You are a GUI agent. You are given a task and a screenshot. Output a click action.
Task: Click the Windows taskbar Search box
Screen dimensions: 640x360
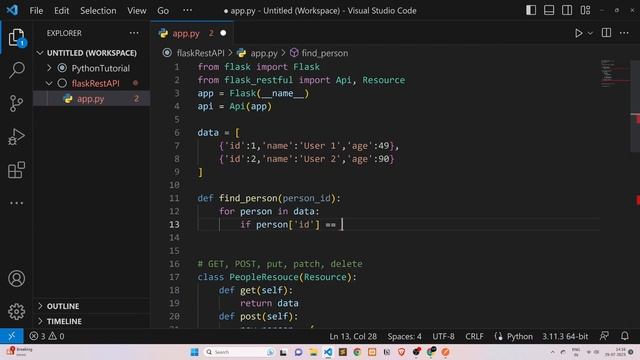pos(239,352)
